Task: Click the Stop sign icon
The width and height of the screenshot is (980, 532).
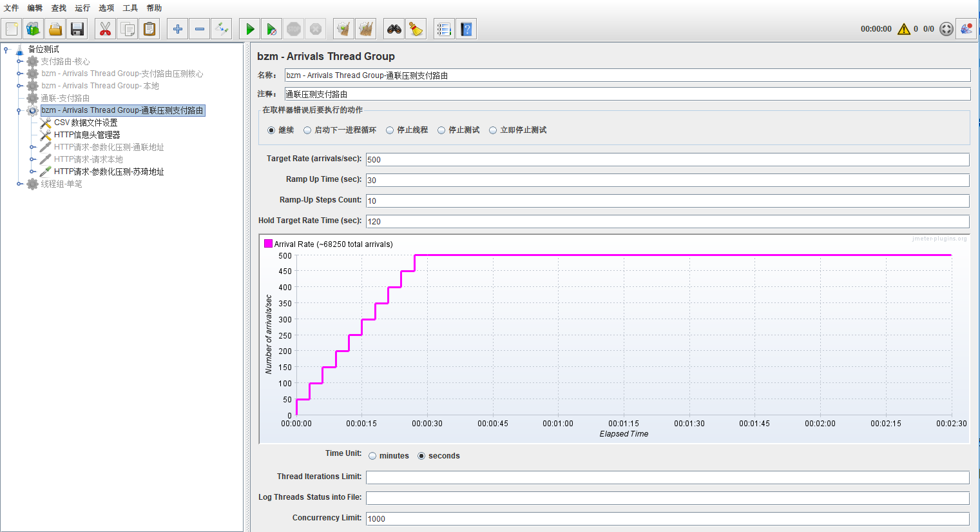Action: pos(294,29)
